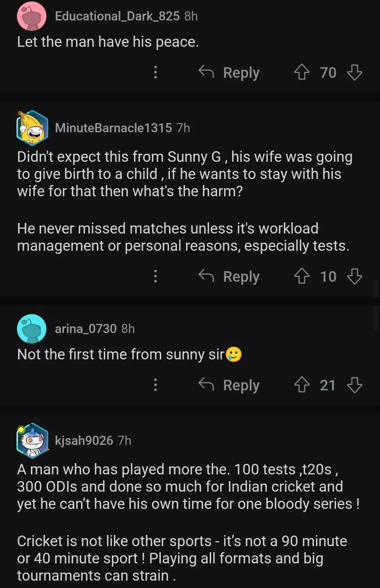380x588 pixels.
Task: Upvote arina_0730's comment
Action: coord(302,385)
